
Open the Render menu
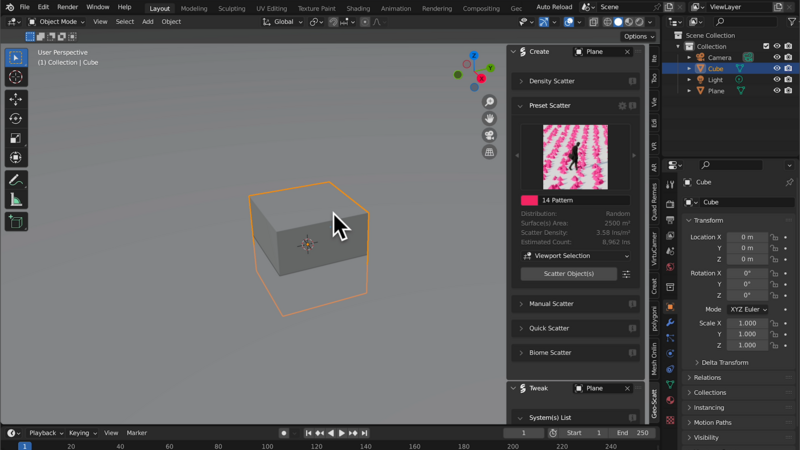click(67, 7)
